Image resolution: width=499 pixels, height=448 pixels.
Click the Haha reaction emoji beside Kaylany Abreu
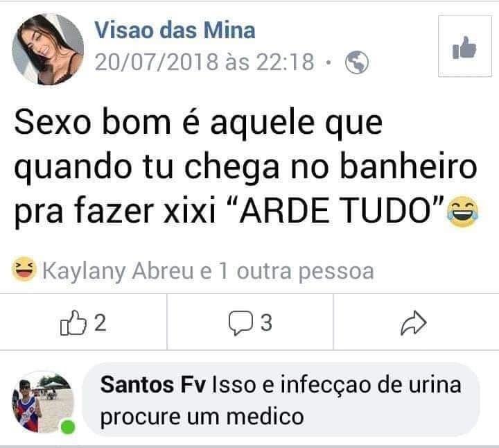pos(24,269)
